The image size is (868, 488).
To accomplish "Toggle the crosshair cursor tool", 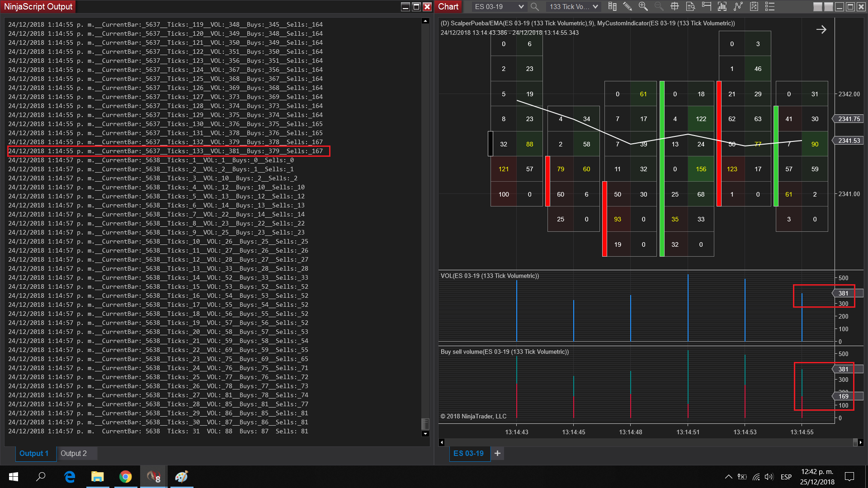I will click(x=675, y=7).
